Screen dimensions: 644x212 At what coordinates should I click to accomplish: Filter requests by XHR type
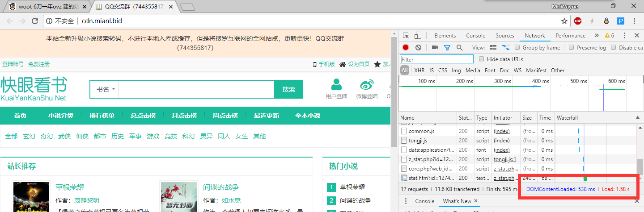pos(419,70)
